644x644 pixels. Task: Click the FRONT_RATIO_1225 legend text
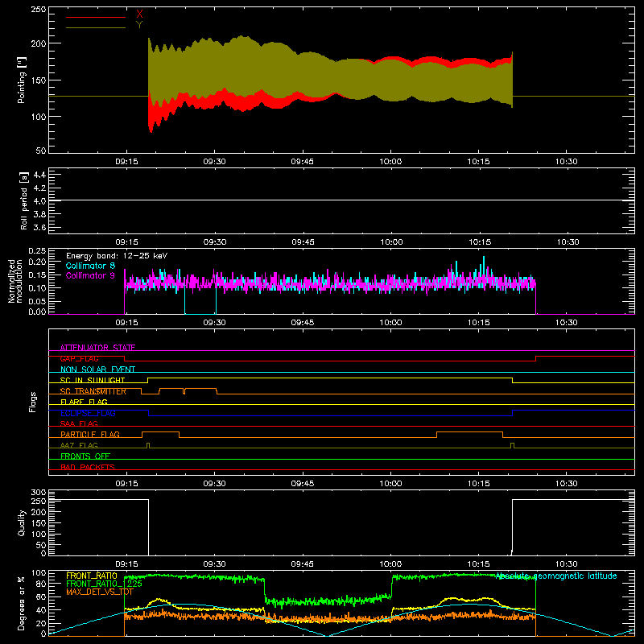[105, 584]
